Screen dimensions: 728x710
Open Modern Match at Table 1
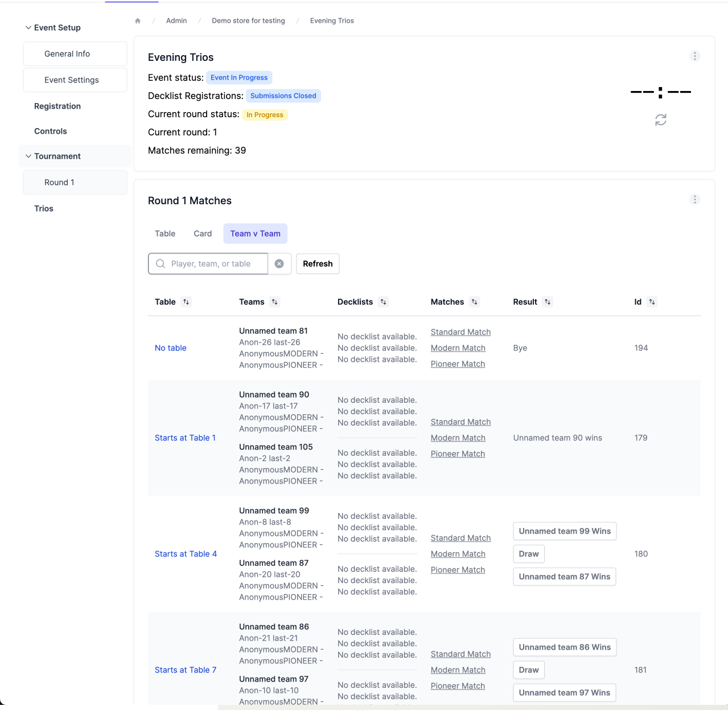click(458, 438)
